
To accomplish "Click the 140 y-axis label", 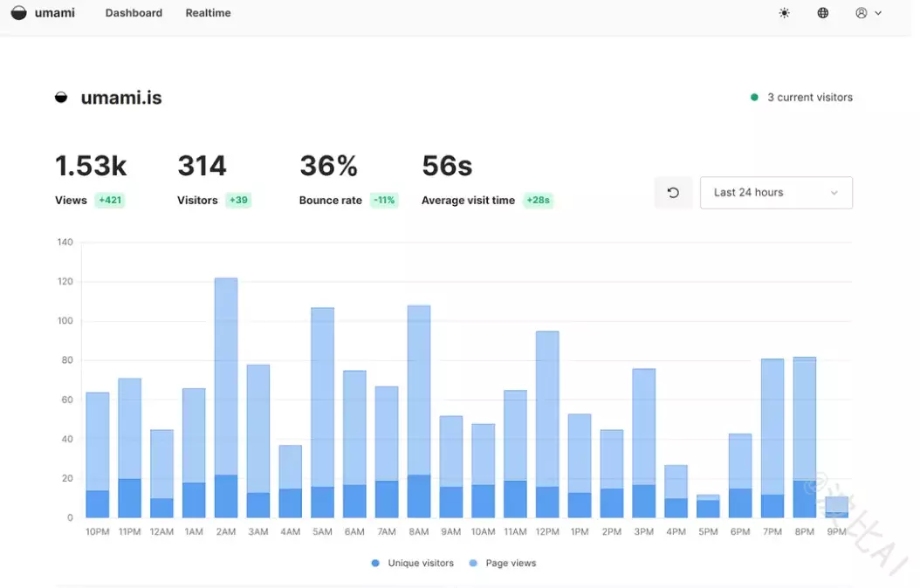I will (x=65, y=243).
